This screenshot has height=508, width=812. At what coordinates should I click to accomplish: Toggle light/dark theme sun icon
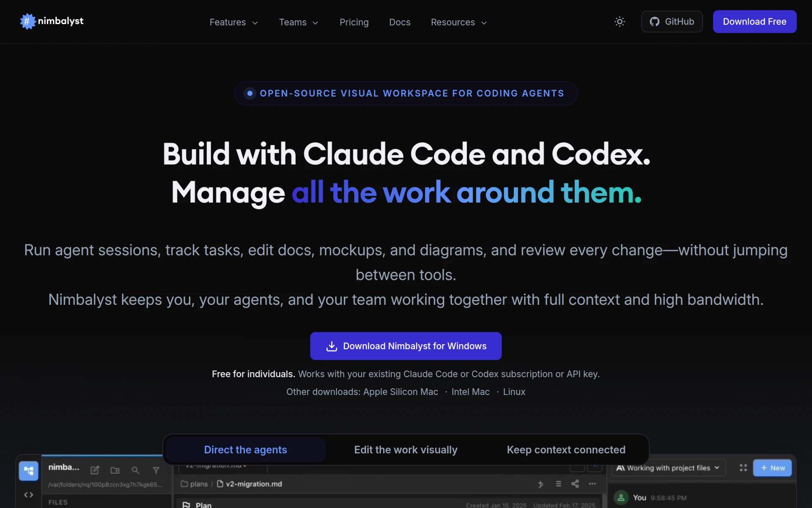coord(620,22)
